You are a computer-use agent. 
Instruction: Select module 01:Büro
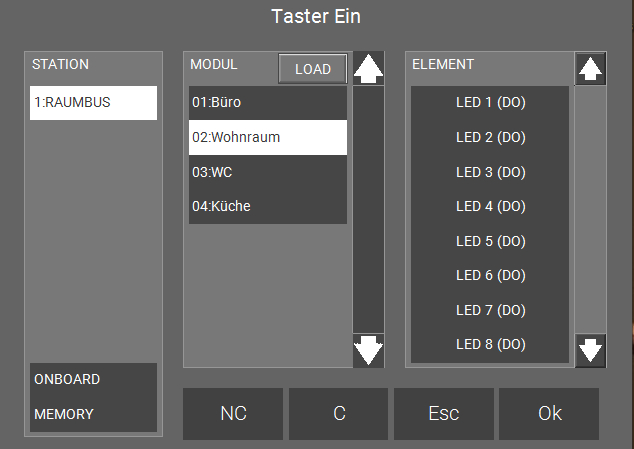pos(268,103)
